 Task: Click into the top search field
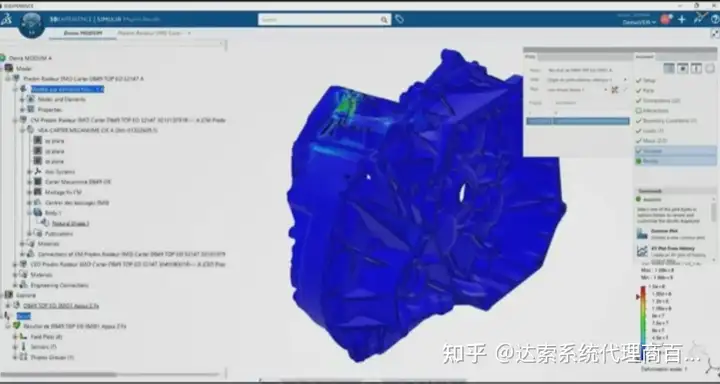point(319,20)
